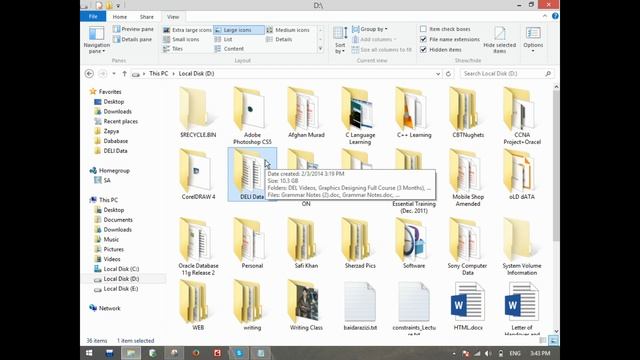Viewport: 640px width, 360px height.
Task: Open the Help question mark icon
Action: (x=555, y=16)
